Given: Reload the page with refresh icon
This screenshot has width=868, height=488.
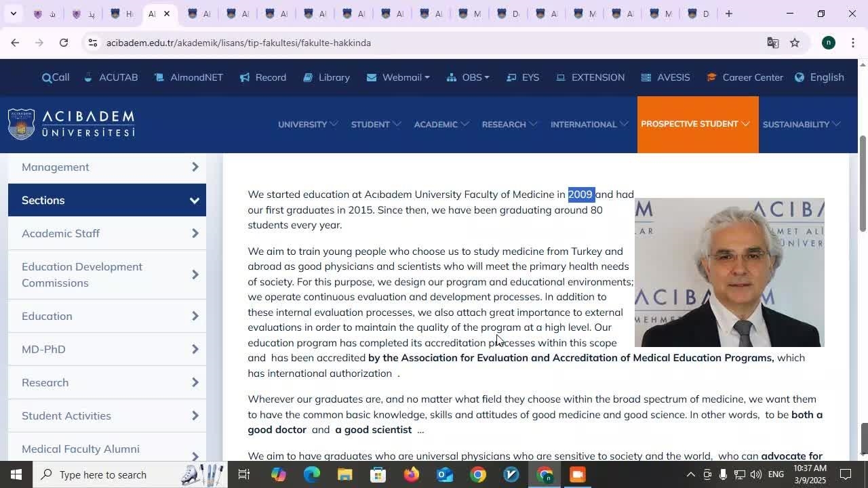Looking at the screenshot, I should point(64,43).
